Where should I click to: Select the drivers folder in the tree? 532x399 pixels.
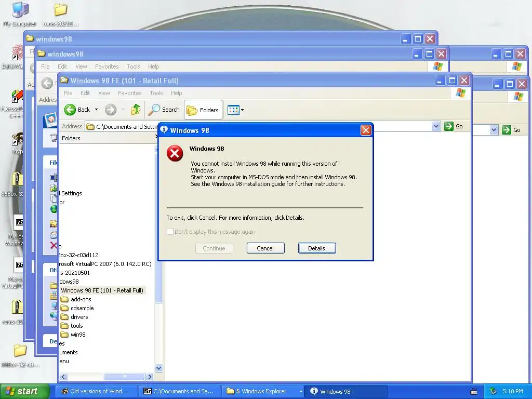[x=75, y=317]
